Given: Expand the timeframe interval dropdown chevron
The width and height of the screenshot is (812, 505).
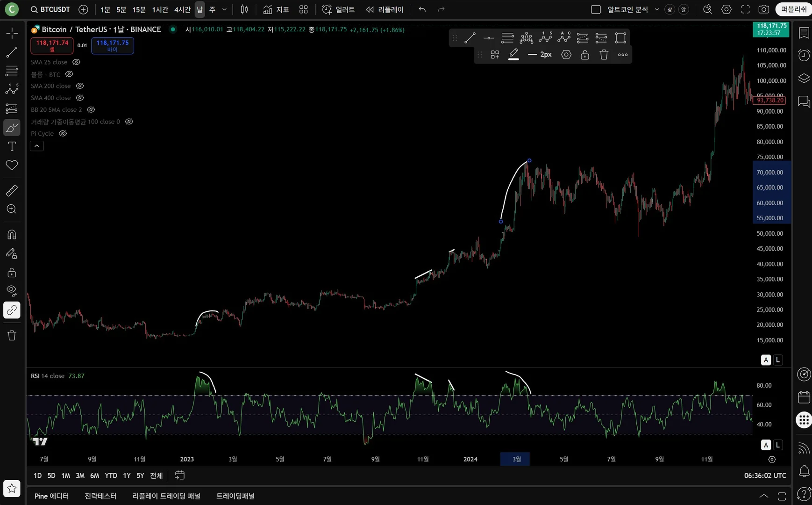Looking at the screenshot, I should coord(224,9).
